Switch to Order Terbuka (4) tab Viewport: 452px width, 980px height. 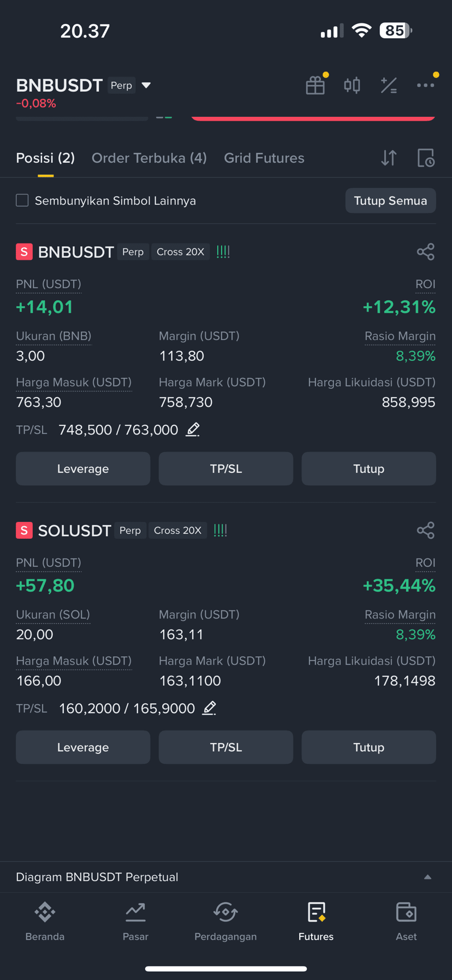click(x=149, y=158)
